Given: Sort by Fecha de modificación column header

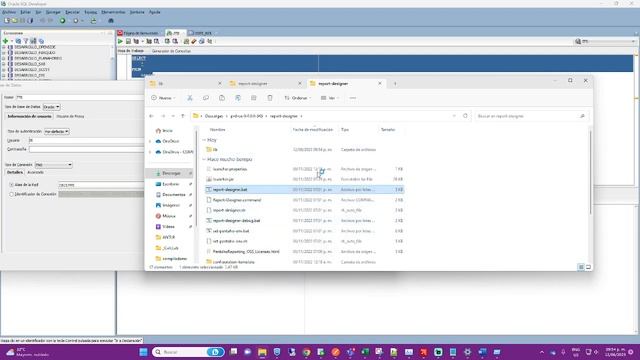Looking at the screenshot, I should pos(313,130).
